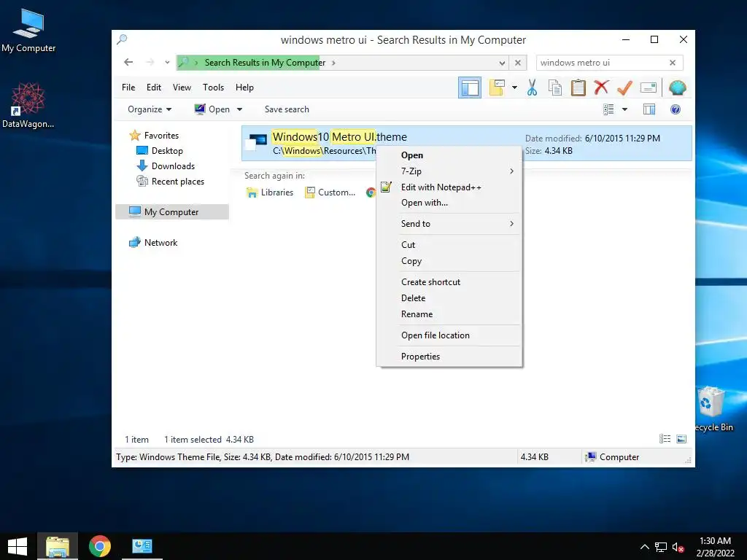Click the network tray icon
The height and width of the screenshot is (560, 747).
click(x=661, y=548)
